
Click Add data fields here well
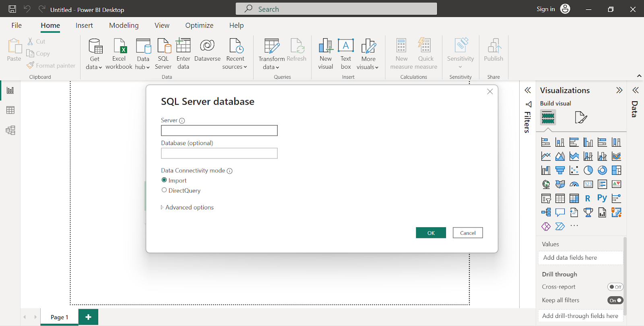click(x=580, y=258)
